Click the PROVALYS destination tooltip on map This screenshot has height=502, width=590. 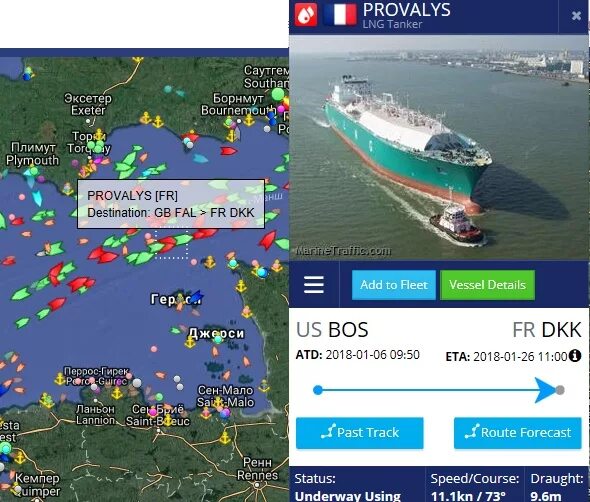pos(171,204)
